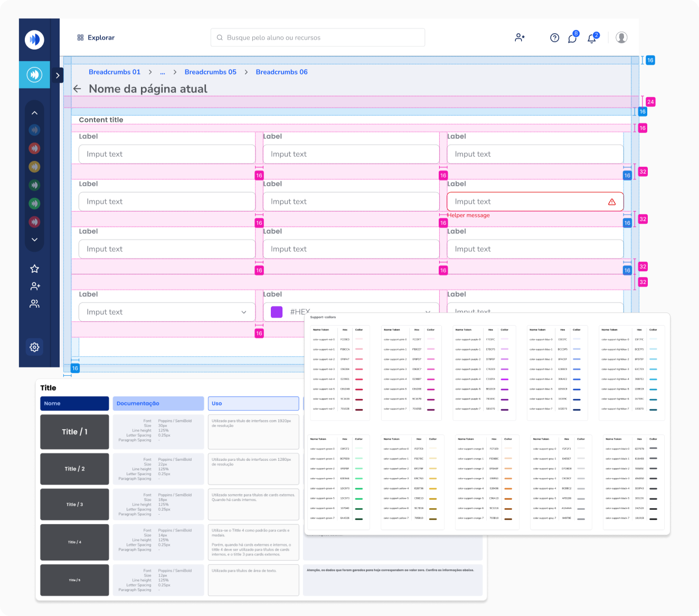The width and height of the screenshot is (699, 616).
Task: Pick the color-support-orange-5 swatch
Action: coord(508,498)
